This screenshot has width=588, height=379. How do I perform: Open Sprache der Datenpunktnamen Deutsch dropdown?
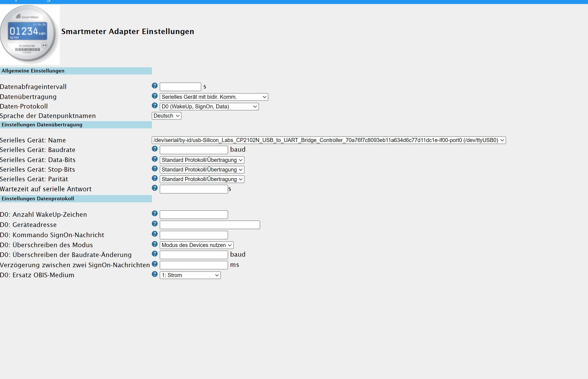coord(167,116)
